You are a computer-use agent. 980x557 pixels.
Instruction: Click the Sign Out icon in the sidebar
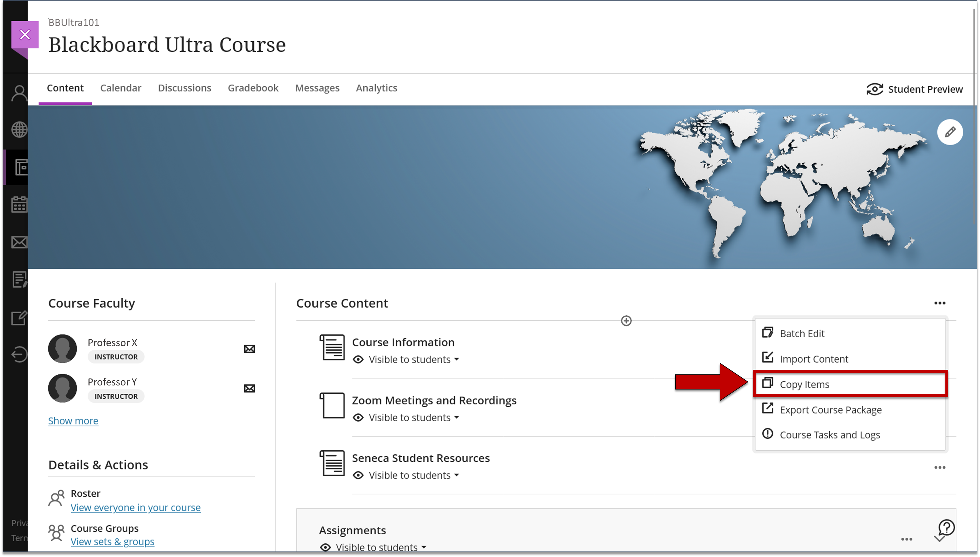coord(19,354)
